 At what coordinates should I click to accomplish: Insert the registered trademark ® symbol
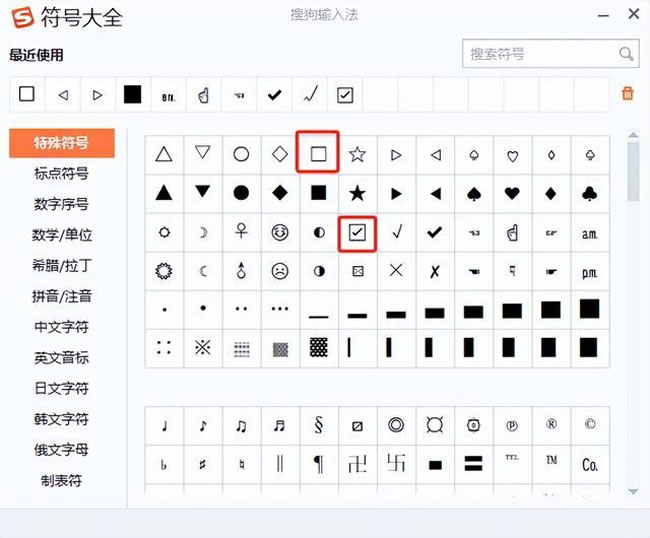pos(551,424)
